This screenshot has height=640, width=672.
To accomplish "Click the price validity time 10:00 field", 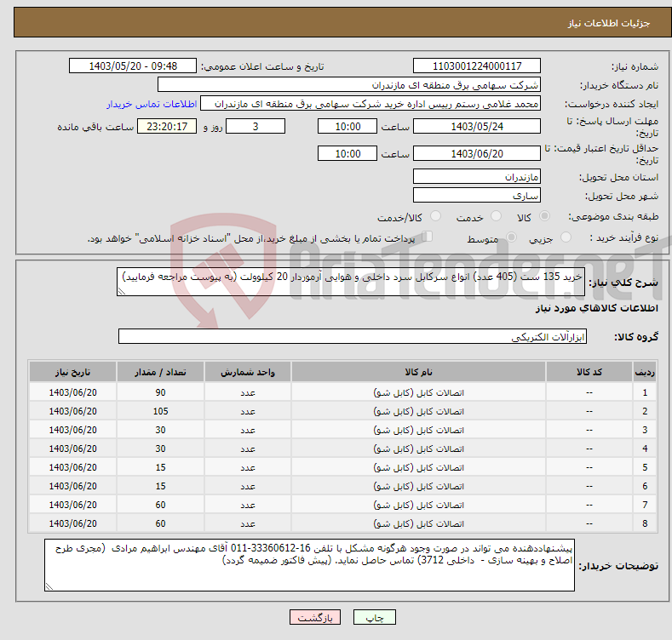I will tap(347, 153).
